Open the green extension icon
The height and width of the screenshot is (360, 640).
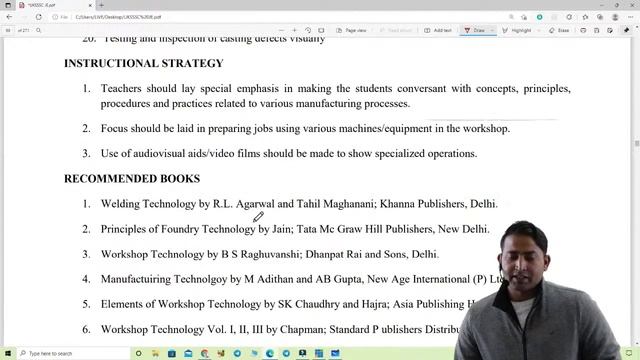[x=540, y=17]
